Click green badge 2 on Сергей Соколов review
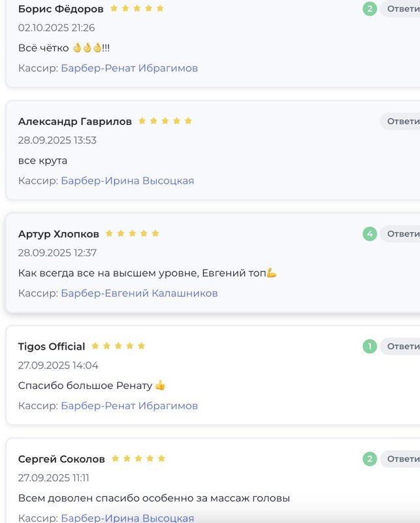The width and height of the screenshot is (420, 523). [370, 459]
